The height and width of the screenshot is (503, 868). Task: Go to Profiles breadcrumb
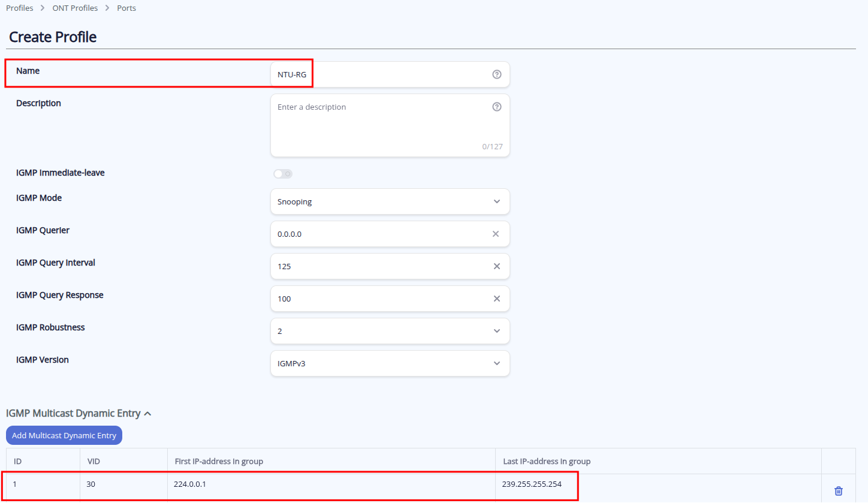coord(20,8)
